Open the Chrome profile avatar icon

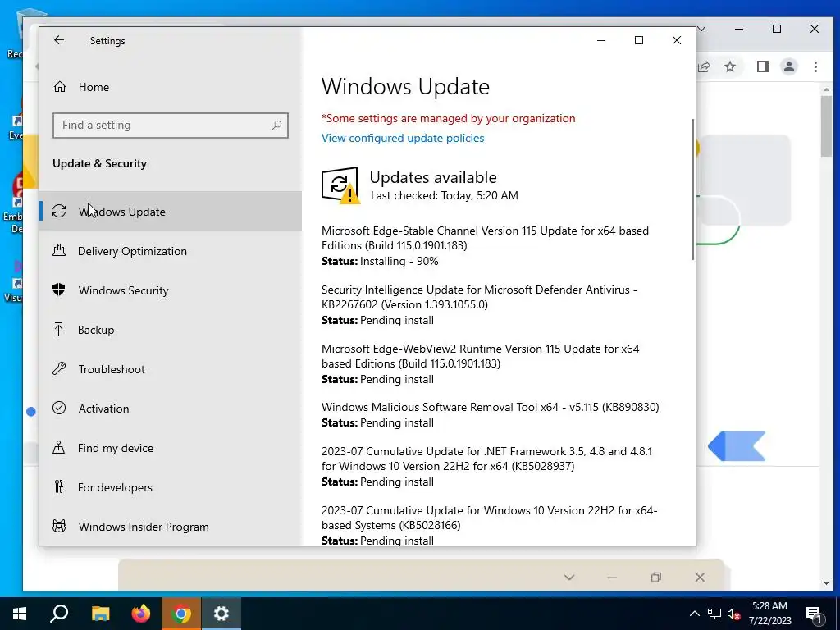[x=788, y=66]
